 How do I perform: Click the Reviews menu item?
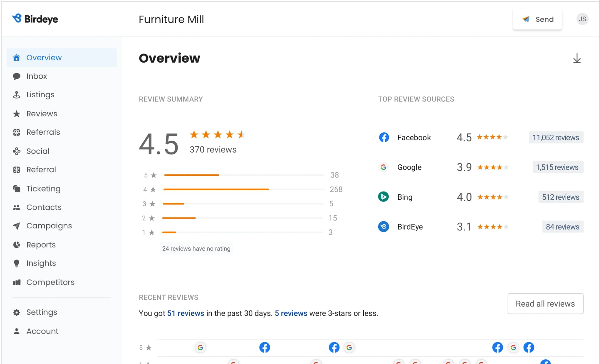click(42, 114)
